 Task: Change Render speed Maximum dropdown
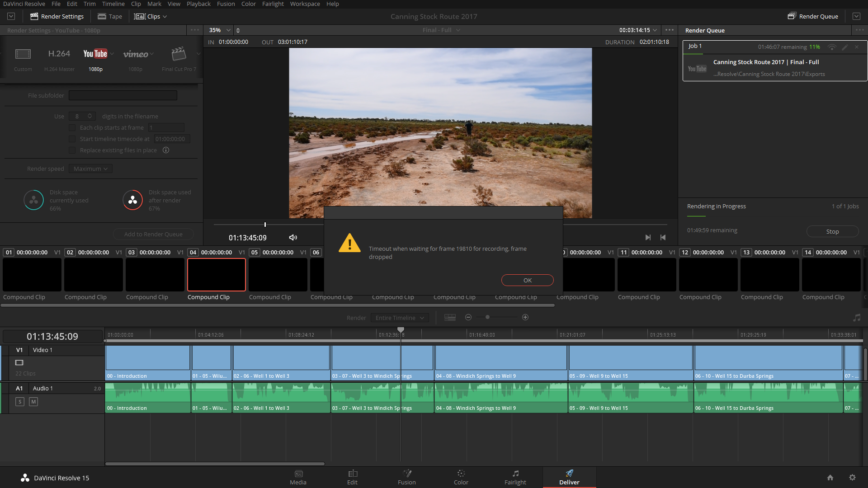coord(90,169)
